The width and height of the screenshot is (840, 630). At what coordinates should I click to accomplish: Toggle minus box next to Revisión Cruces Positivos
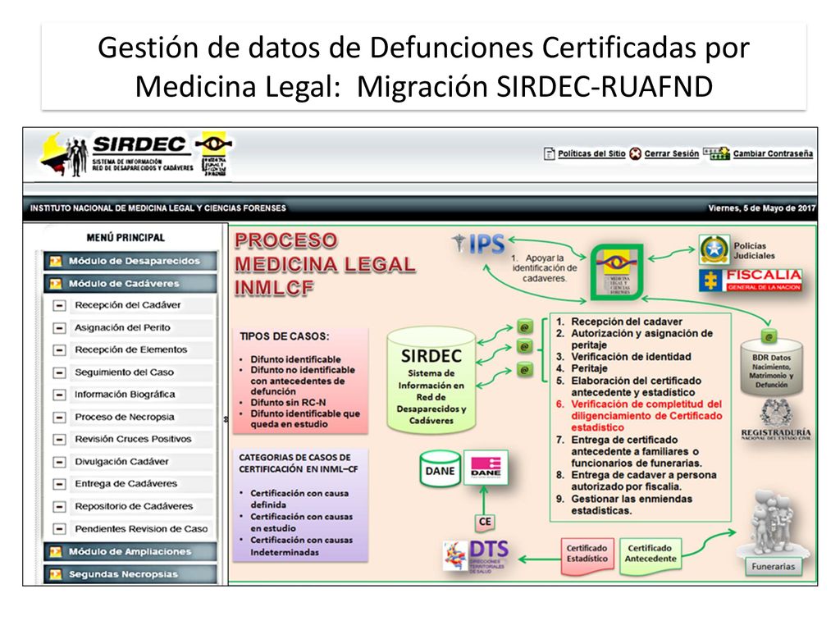click(x=59, y=440)
